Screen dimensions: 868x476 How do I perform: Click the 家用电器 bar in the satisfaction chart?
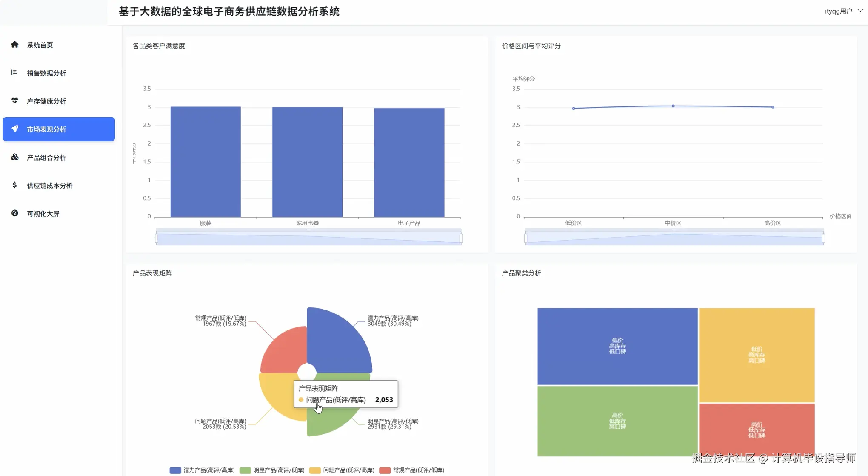[307, 162]
